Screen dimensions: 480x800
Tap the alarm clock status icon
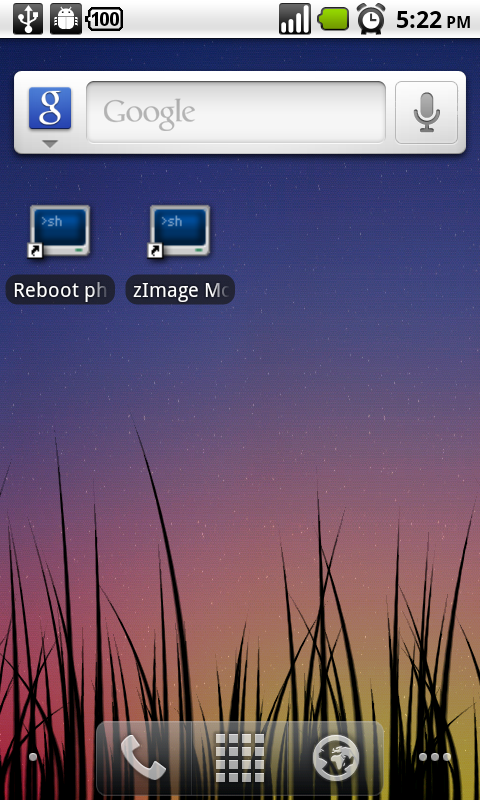(371, 19)
